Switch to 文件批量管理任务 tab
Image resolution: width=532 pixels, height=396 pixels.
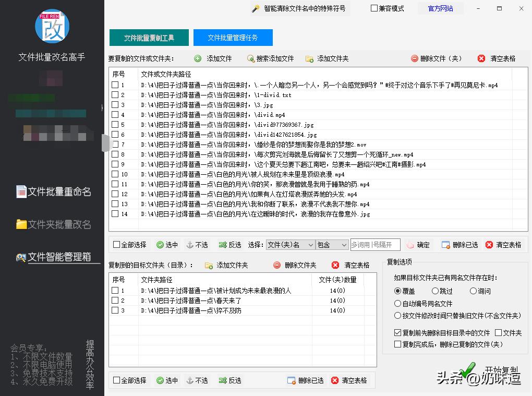[233, 38]
